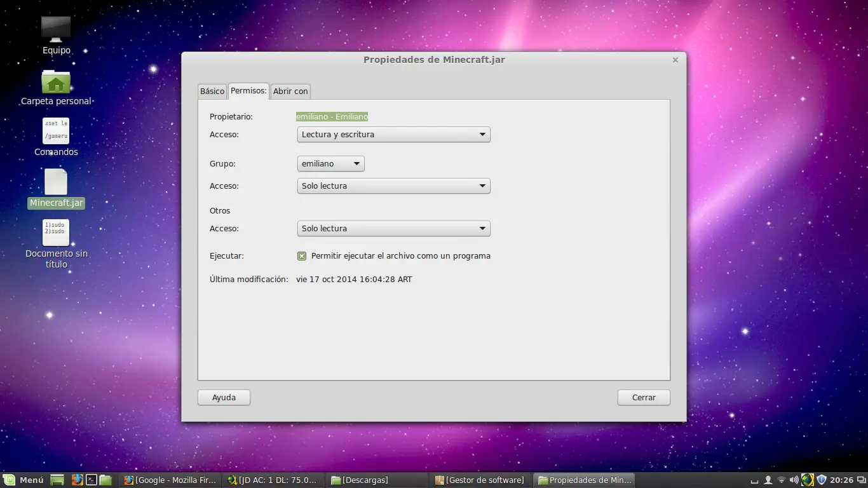This screenshot has height=488, width=868.
Task: Open the Menú start button in the panel
Action: (x=24, y=480)
